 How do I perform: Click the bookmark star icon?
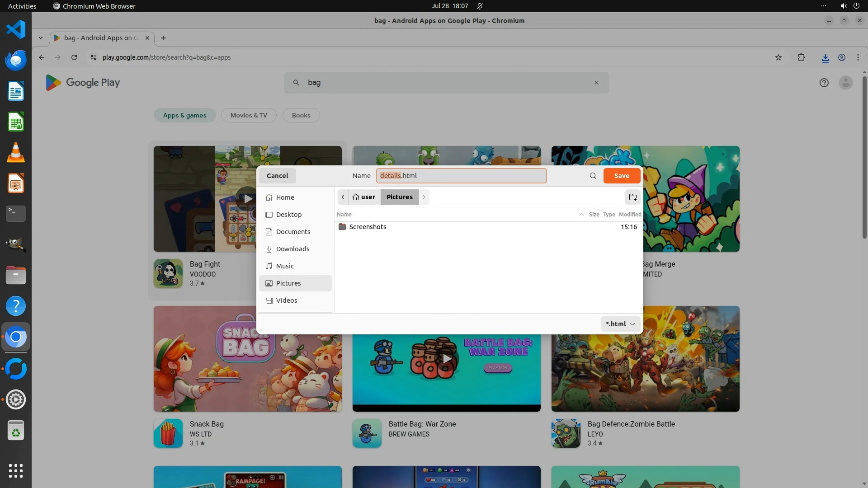tap(778, 57)
